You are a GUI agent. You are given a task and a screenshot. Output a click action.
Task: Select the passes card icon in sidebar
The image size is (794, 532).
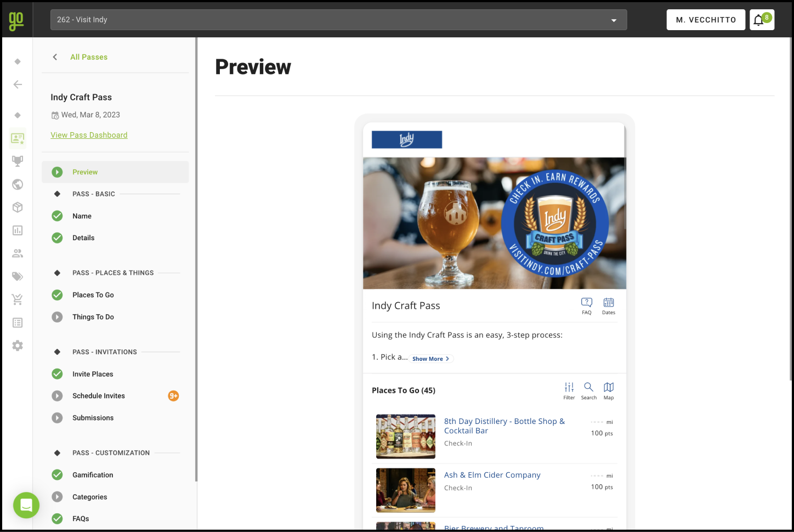click(x=18, y=138)
